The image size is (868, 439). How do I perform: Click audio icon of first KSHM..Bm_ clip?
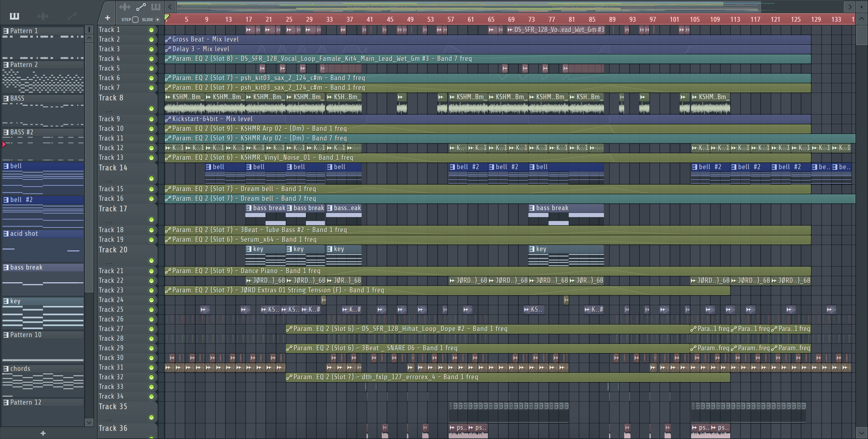pos(168,97)
